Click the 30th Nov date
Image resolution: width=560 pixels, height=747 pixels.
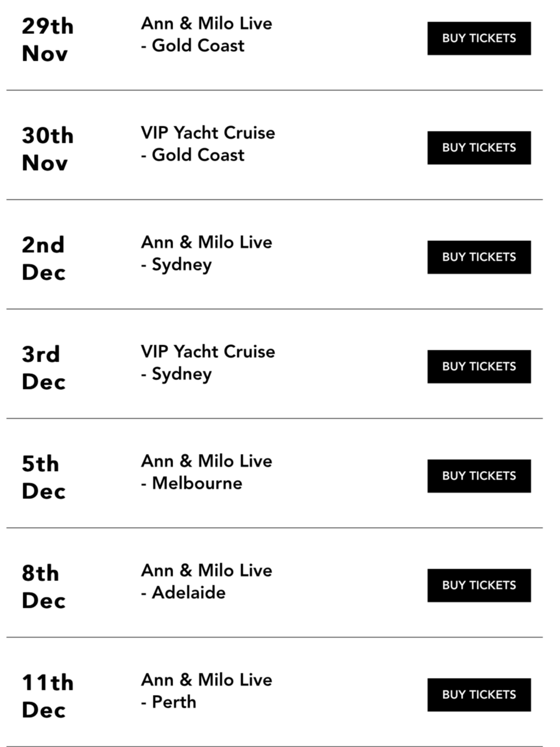(x=47, y=149)
